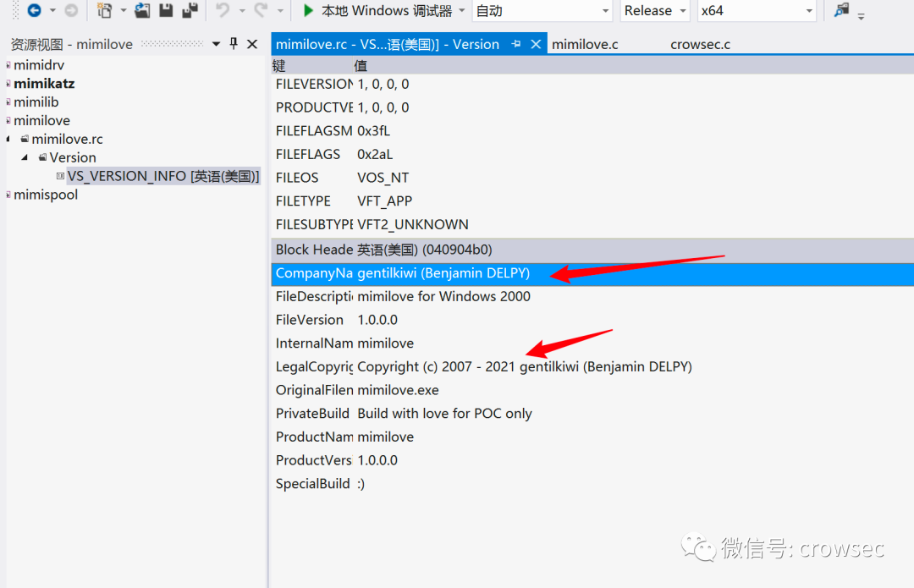The height and width of the screenshot is (588, 914).
Task: Select the mimilib project node
Action: tap(36, 102)
